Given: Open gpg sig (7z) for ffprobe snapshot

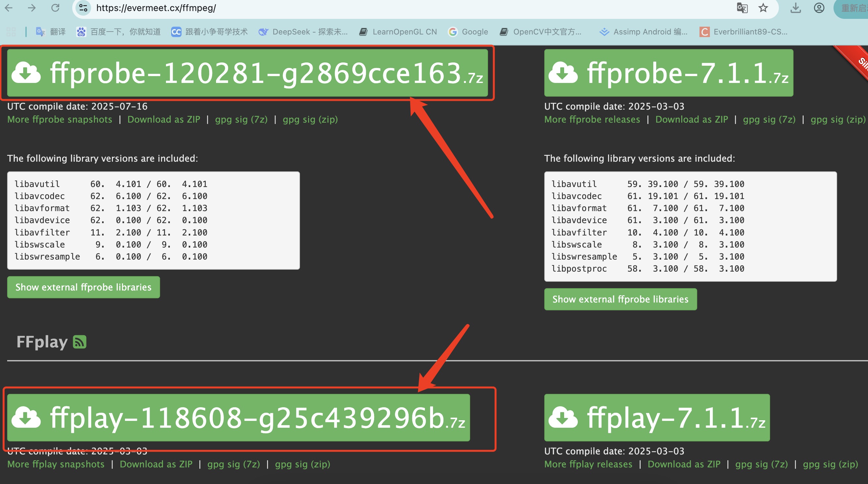Looking at the screenshot, I should (x=241, y=119).
